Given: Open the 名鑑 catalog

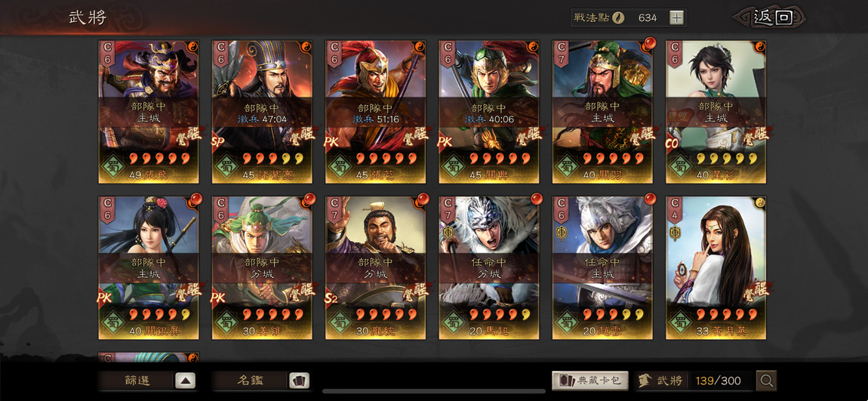Looking at the screenshot, I should pyautogui.click(x=250, y=381).
